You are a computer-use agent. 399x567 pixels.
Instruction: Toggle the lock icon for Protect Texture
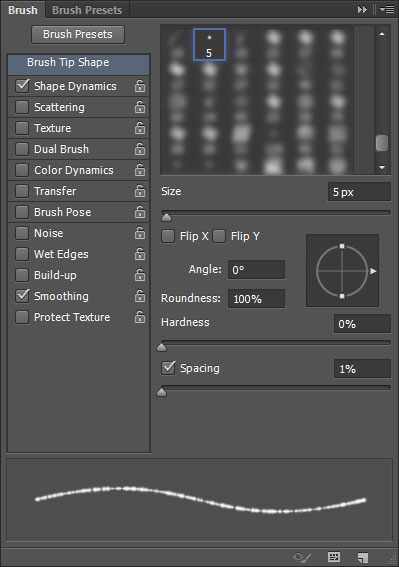click(x=140, y=317)
